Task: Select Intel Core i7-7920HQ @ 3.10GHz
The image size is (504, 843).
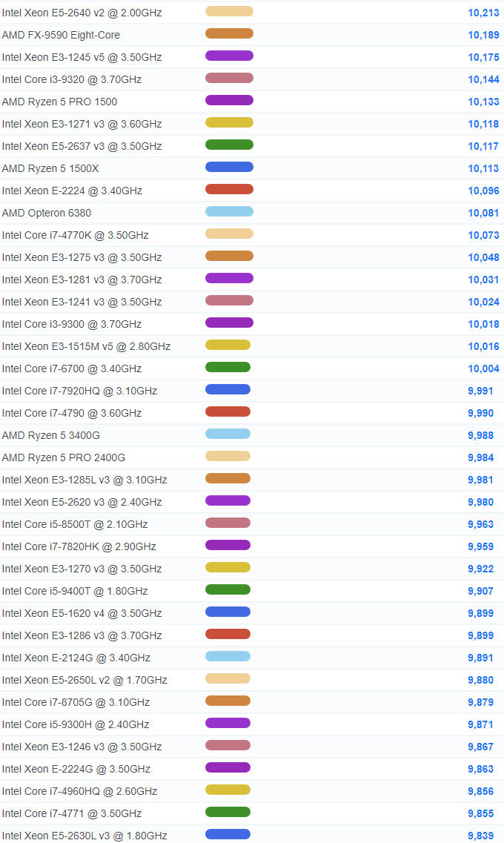Action: click(79, 391)
